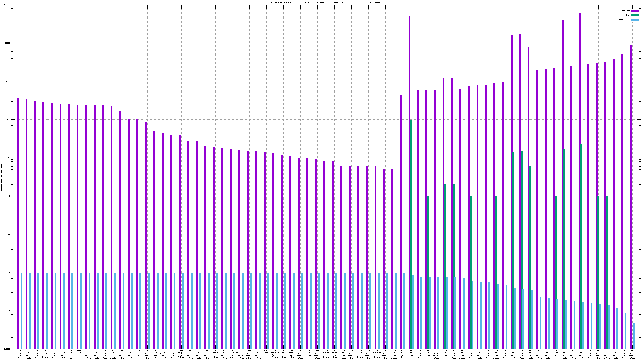Select the none 9 hops x-axis label
This screenshot has width=644, height=362.
(x=266, y=352)
